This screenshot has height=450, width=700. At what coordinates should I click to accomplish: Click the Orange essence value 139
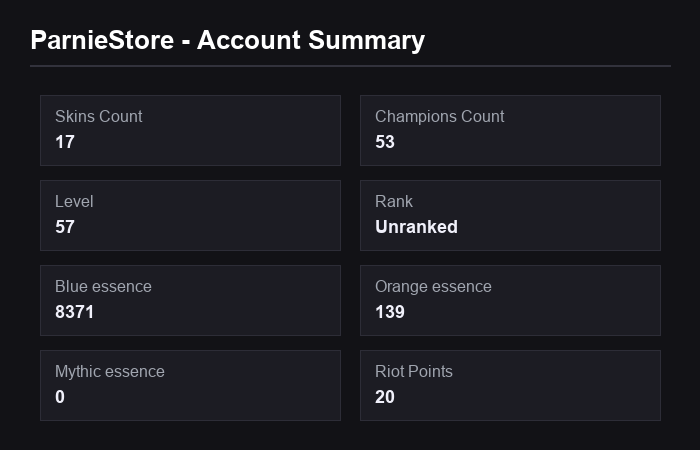[390, 312]
